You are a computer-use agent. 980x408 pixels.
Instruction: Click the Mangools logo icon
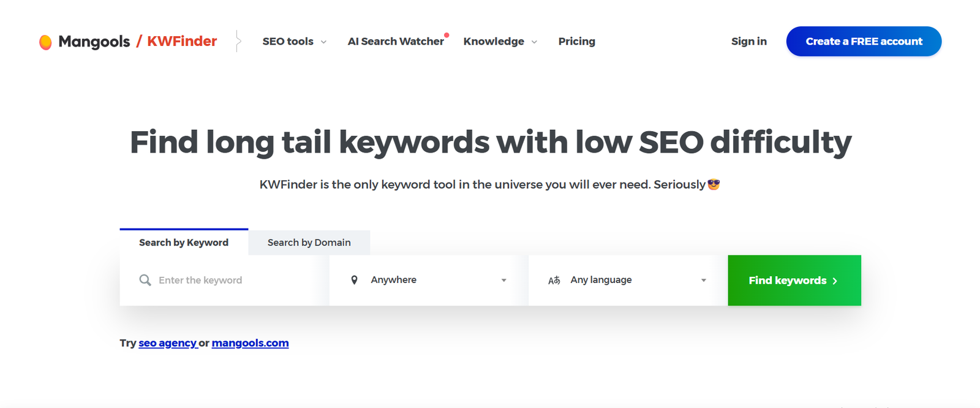(45, 41)
